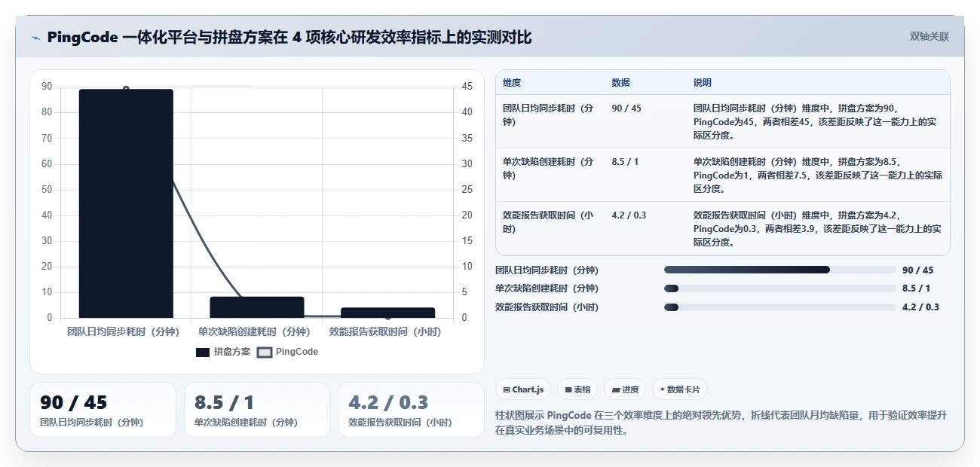Screen dimensions: 980x467
Task: Click progress row value 90 / 45 at right
Action: click(917, 270)
